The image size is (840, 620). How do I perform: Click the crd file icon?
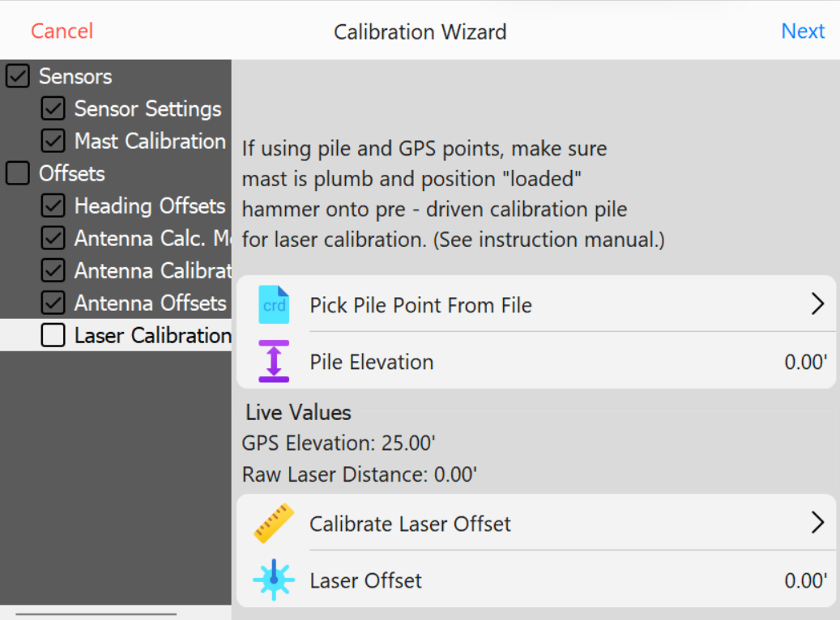tap(274, 304)
